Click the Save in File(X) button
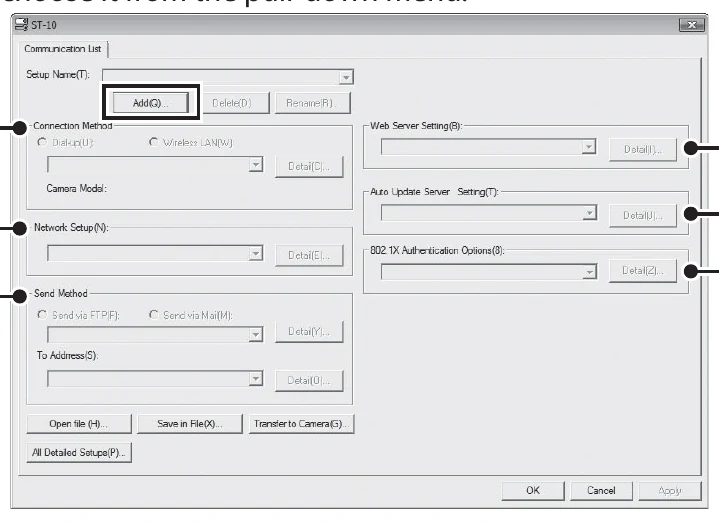The height and width of the screenshot is (525, 720). click(x=190, y=424)
